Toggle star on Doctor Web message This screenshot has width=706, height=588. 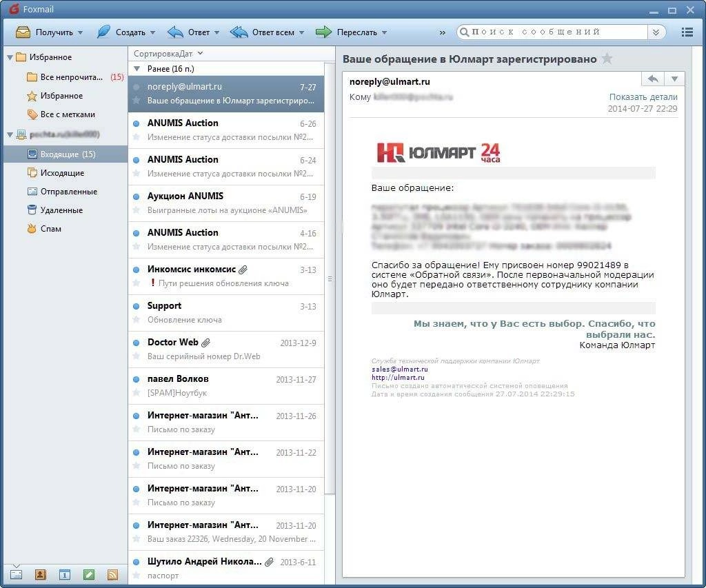[136, 356]
